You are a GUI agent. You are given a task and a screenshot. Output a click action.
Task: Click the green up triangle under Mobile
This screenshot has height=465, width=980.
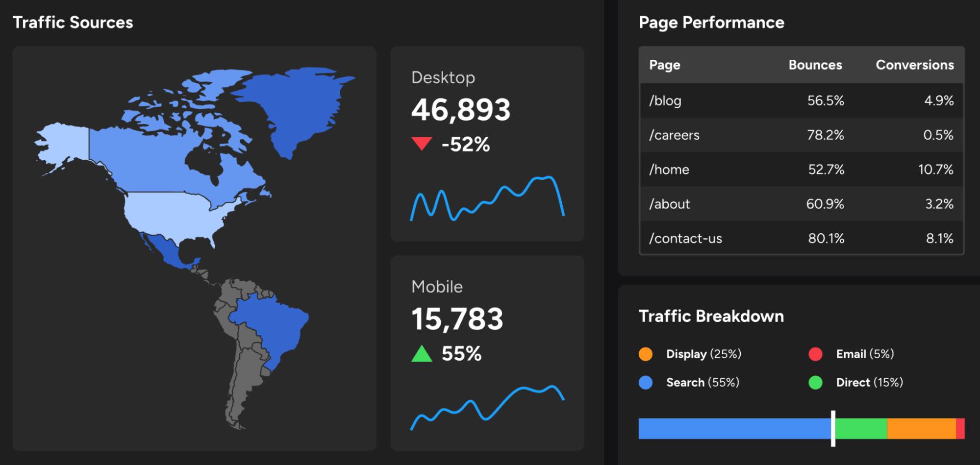(x=422, y=354)
